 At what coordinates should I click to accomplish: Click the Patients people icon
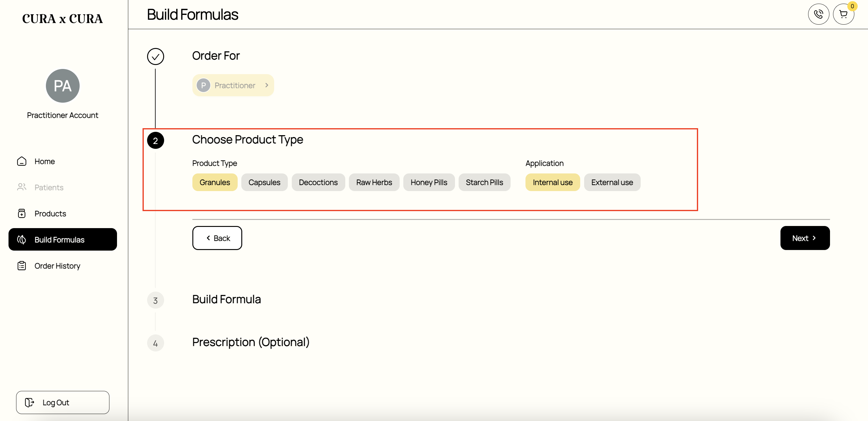[x=22, y=187]
